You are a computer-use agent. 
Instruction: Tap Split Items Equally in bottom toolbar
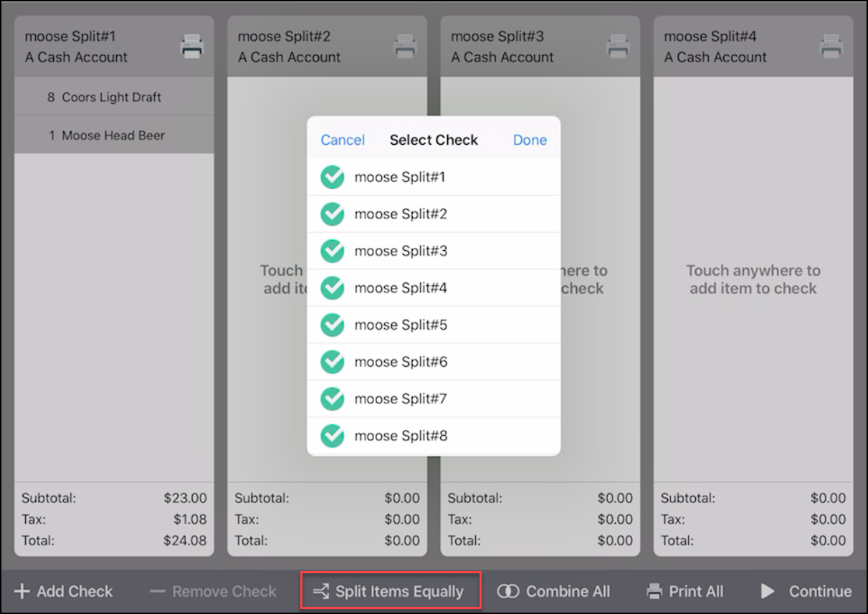[391, 592]
